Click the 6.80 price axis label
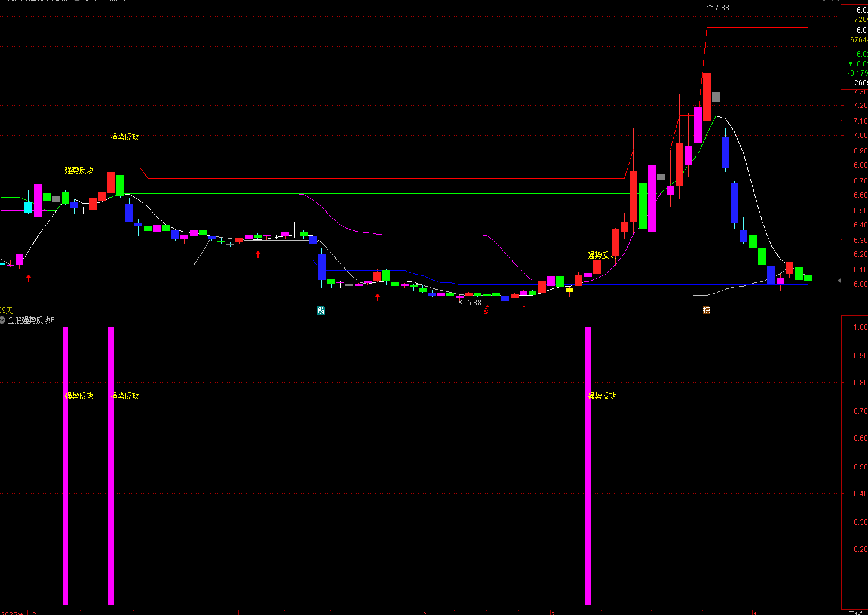The image size is (868, 615). (860, 165)
